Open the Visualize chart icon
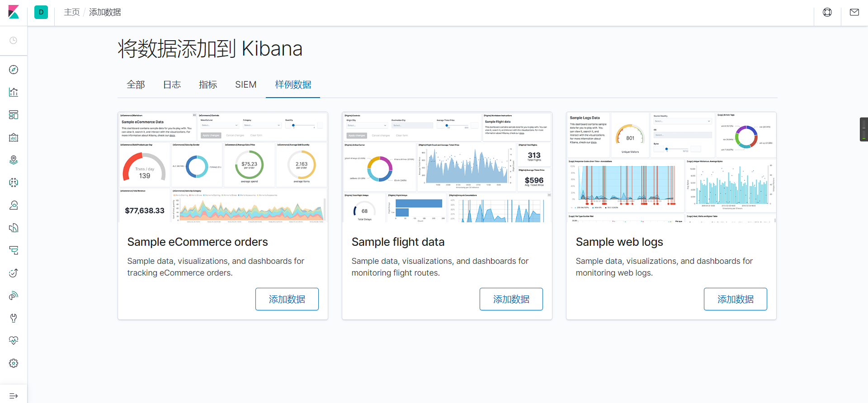868x403 pixels. point(14,92)
